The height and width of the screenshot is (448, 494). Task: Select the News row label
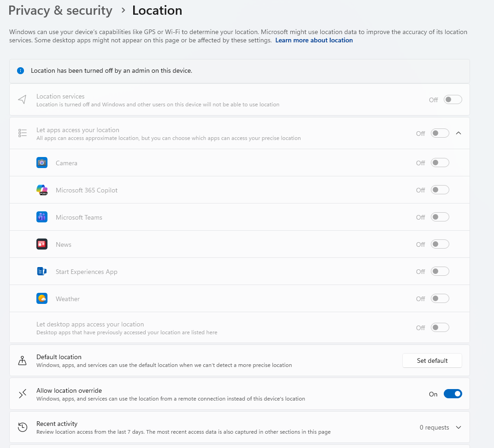[63, 244]
